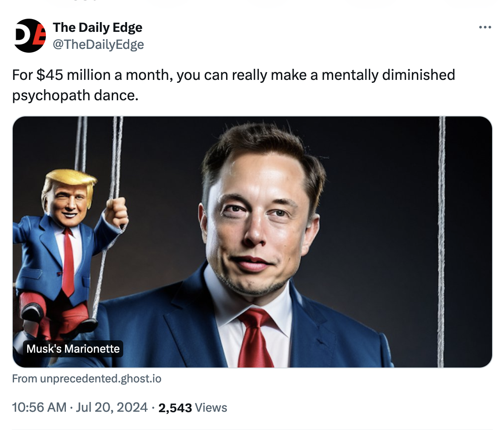Click the large red tie in the center

[255, 340]
